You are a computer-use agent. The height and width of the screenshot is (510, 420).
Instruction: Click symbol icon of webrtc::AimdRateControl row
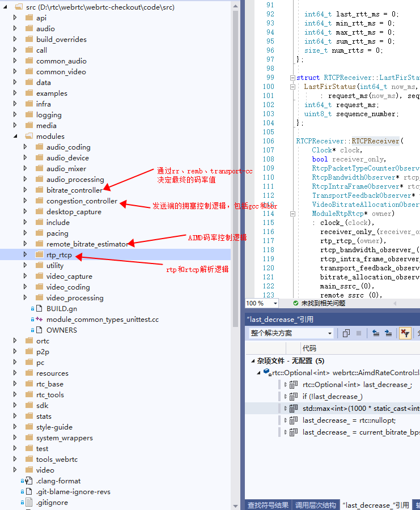coord(267,372)
